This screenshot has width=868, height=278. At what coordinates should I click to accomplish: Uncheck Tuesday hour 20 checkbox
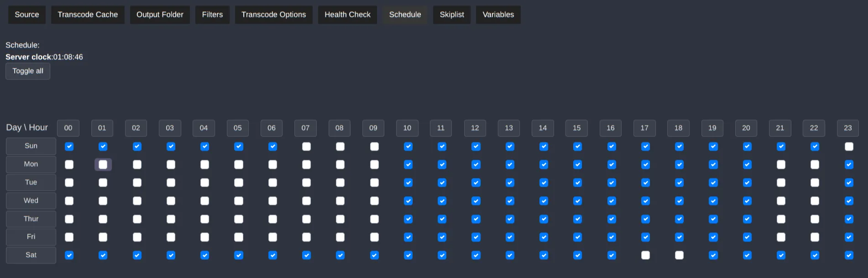point(747,183)
